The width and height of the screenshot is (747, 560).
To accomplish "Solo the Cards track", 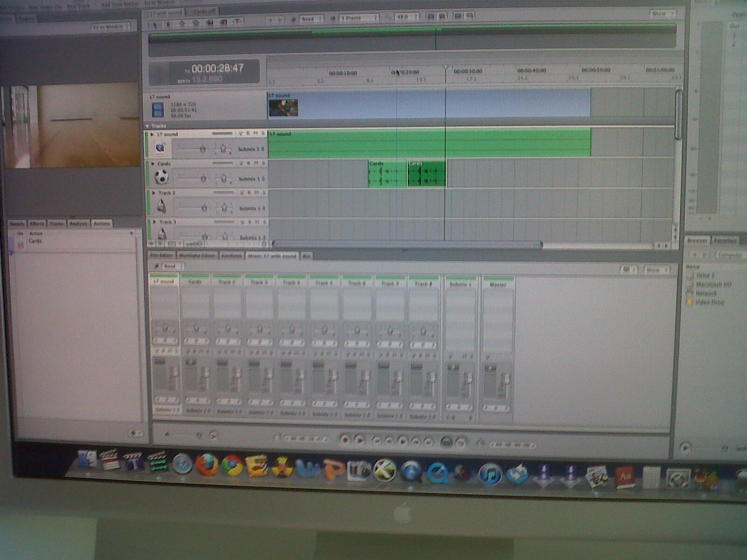I will [263, 163].
